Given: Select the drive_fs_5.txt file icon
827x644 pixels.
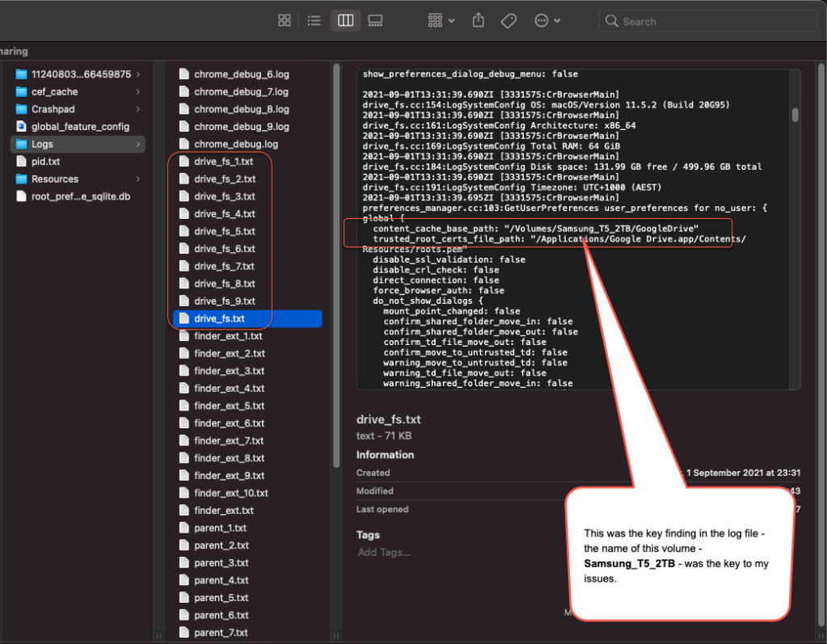Looking at the screenshot, I should coord(184,232).
